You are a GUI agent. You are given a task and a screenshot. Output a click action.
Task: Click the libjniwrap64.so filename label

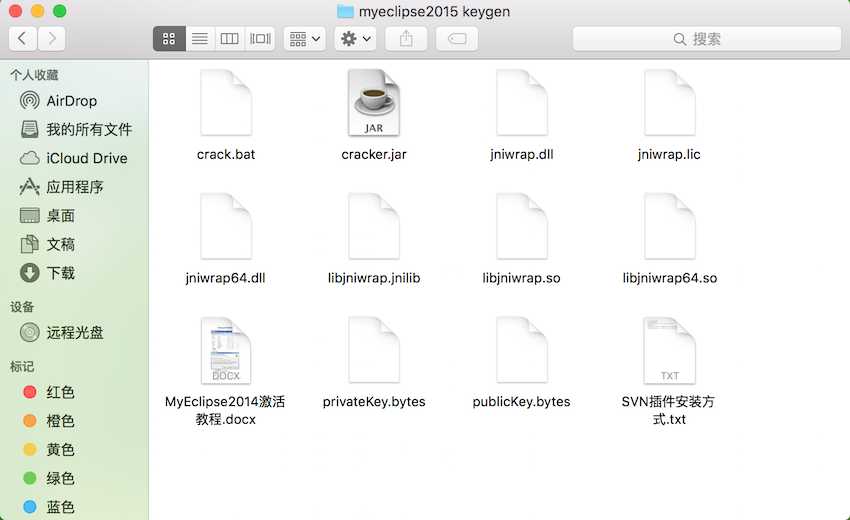[x=669, y=278]
